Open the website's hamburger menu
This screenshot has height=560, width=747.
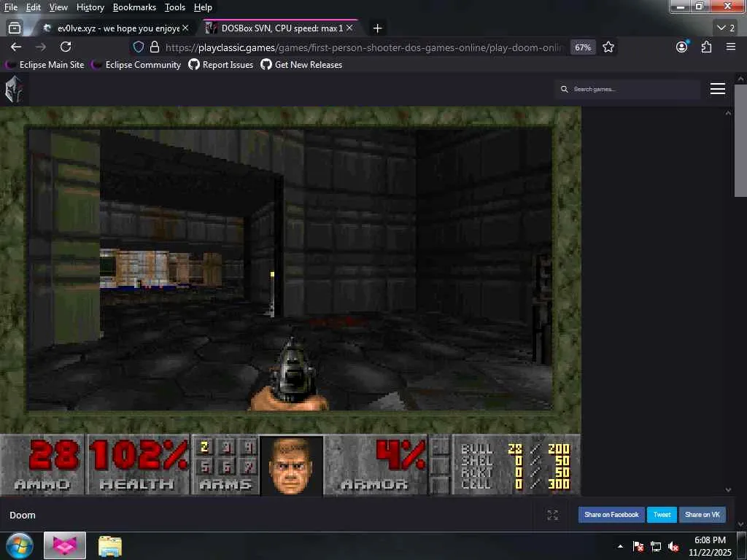718,89
